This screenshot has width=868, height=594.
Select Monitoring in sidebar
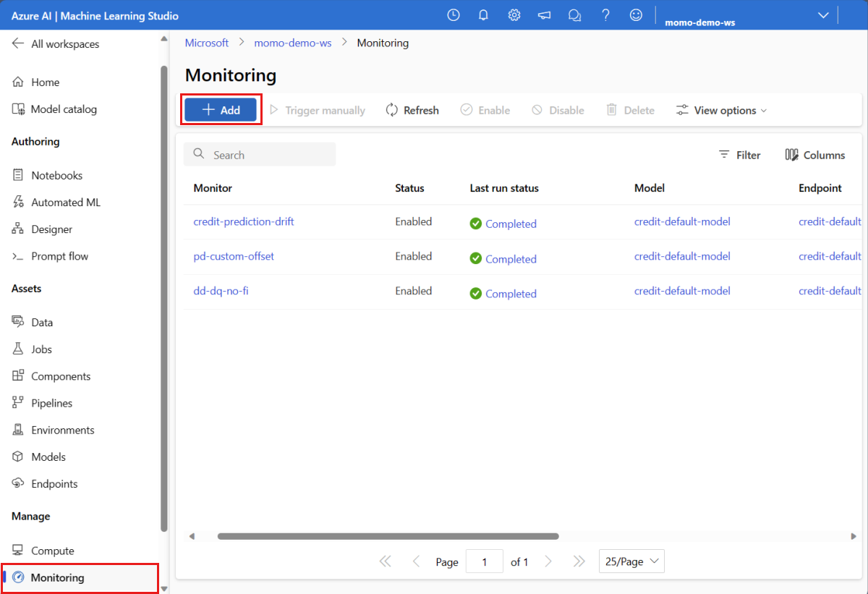pyautogui.click(x=80, y=577)
